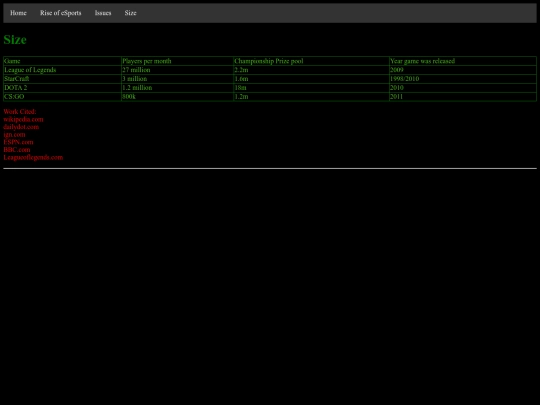Viewport: 540px width, 405px height.
Task: Select the 27 million cell
Action: 177,70
